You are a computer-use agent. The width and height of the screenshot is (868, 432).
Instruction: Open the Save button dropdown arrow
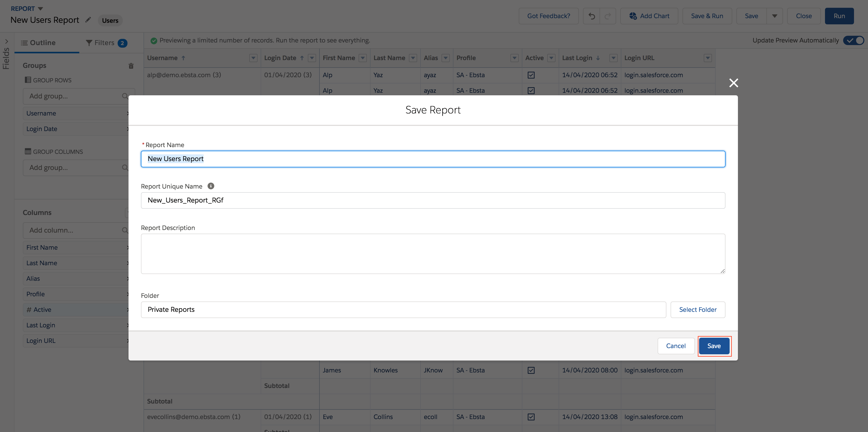[774, 16]
